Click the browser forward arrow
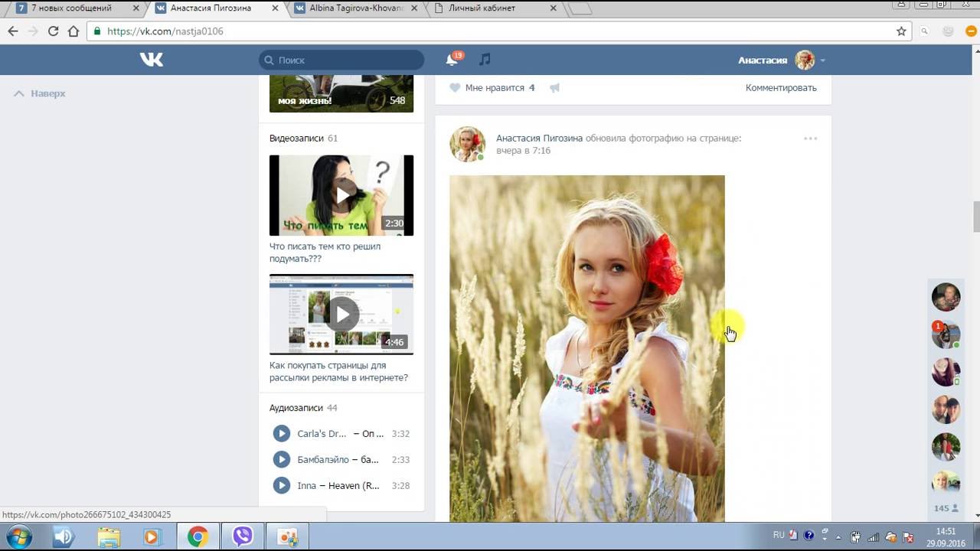This screenshot has width=980, height=551. pyautogui.click(x=33, y=31)
